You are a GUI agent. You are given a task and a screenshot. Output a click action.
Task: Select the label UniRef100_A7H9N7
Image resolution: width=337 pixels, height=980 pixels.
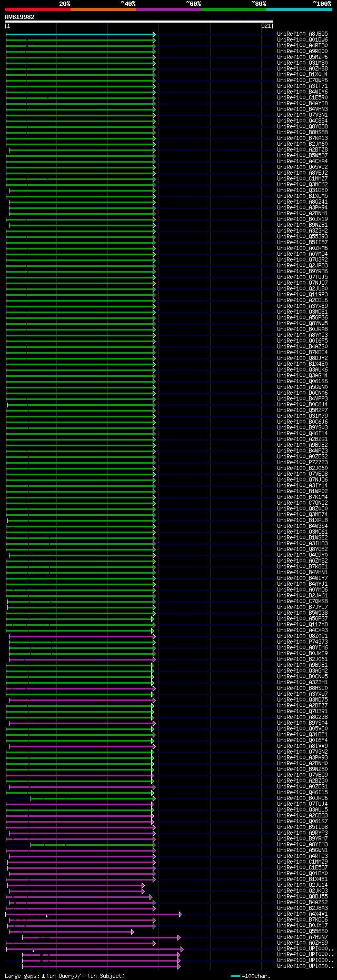point(302,937)
